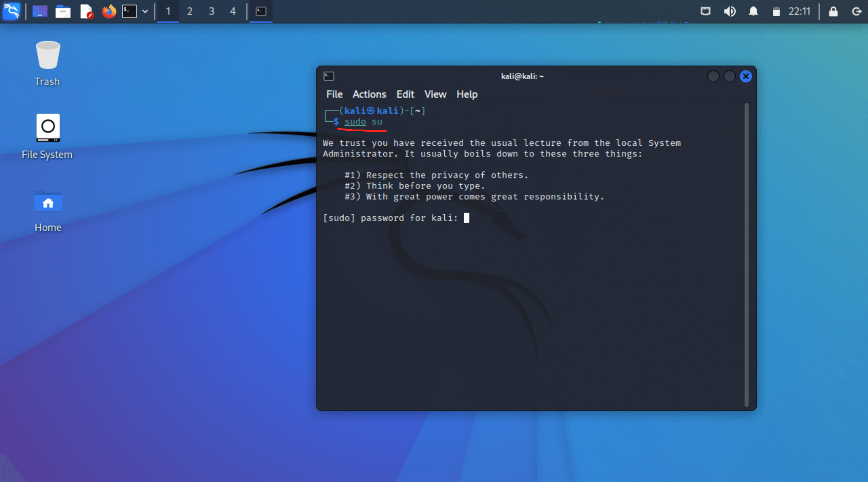Open the View menu in terminal

tap(435, 94)
